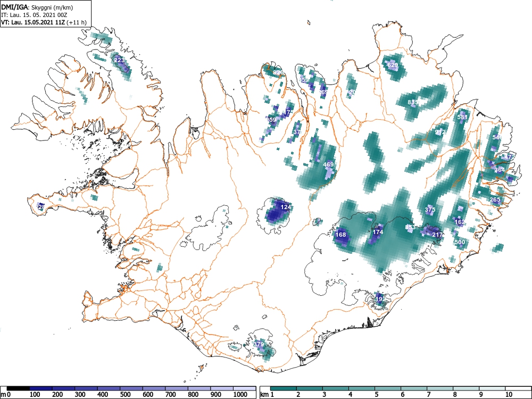Click the 'DMI/IGA: Skyggni (m/km)' title text
The image size is (532, 399).
tap(37, 7)
